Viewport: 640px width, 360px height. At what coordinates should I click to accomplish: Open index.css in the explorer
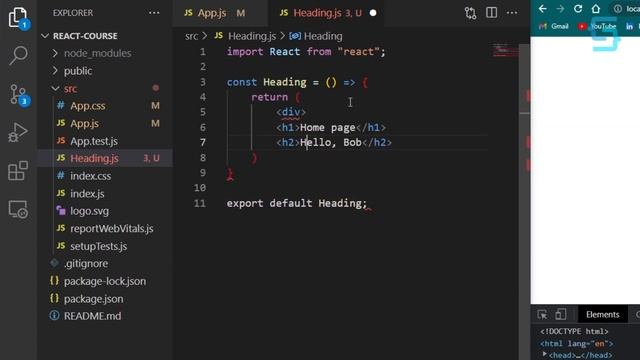tap(90, 176)
